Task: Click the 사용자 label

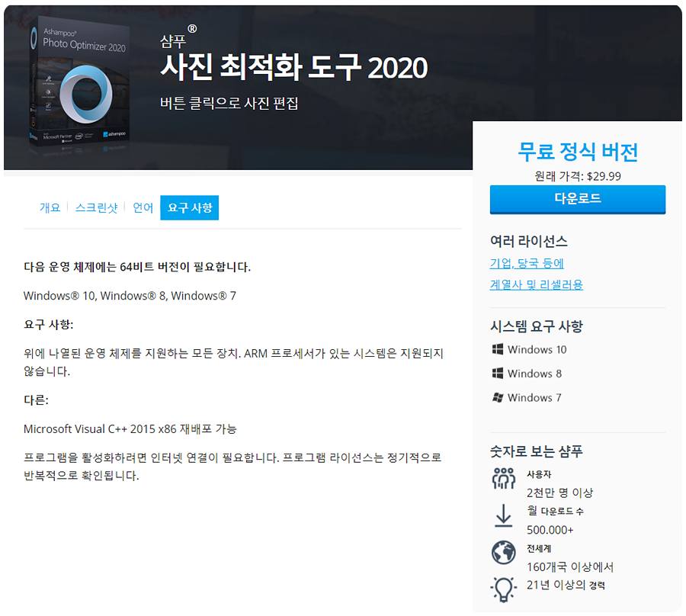Action: (539, 474)
